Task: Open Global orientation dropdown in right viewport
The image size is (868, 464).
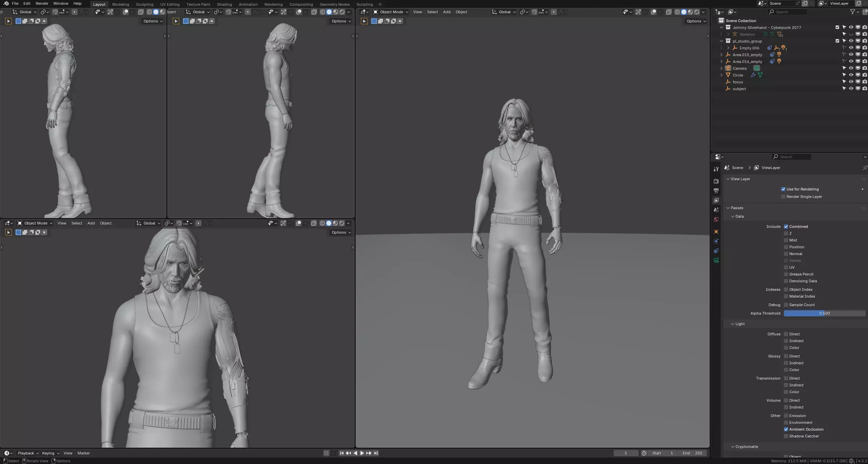Action: 504,12
